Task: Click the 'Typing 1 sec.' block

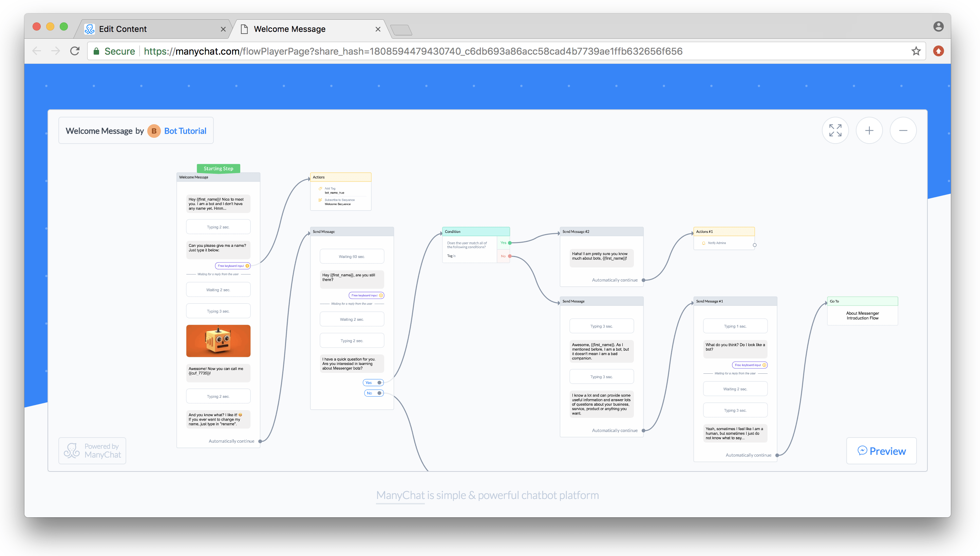Action: coord(735,326)
